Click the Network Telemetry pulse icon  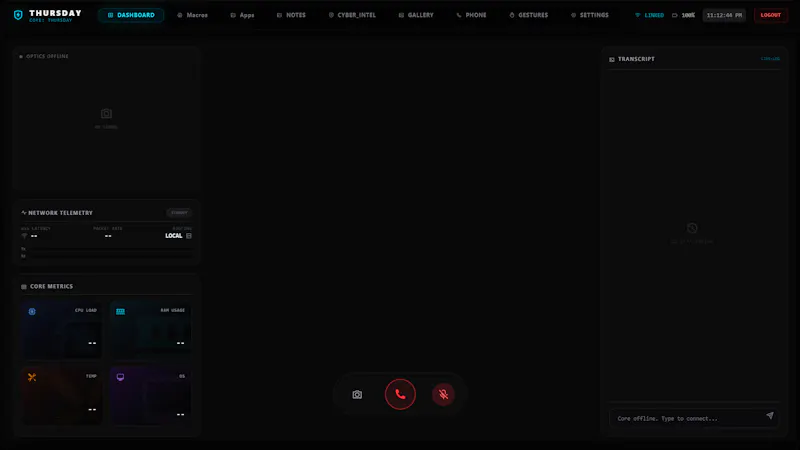click(23, 212)
